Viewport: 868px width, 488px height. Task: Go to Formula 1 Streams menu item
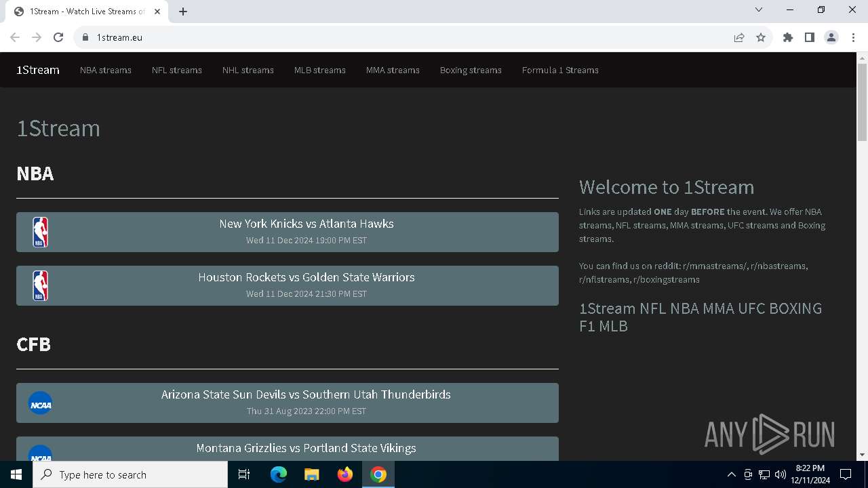[560, 70]
